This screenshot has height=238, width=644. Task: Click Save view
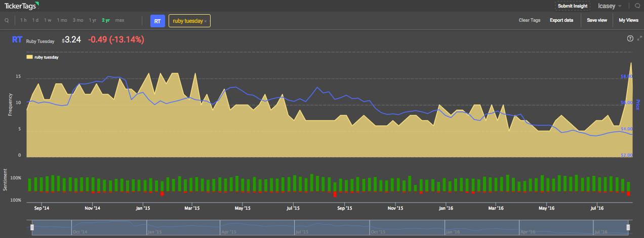(x=597, y=20)
